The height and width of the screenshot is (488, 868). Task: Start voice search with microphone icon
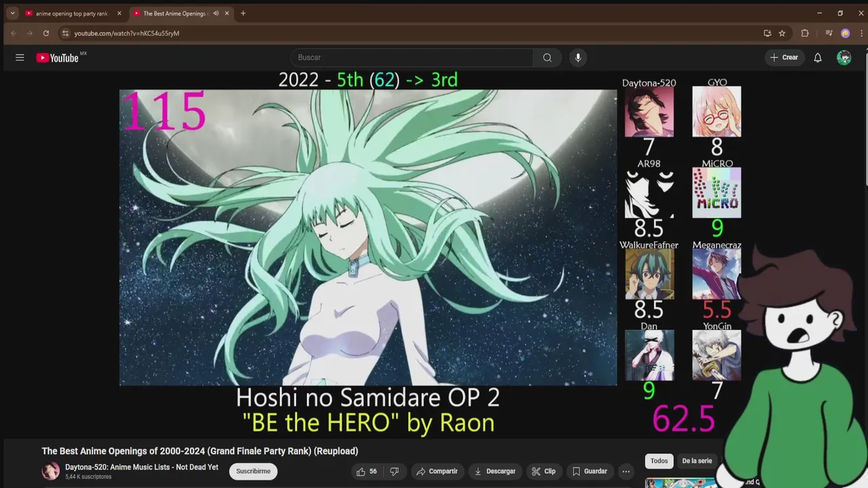[x=578, y=58]
